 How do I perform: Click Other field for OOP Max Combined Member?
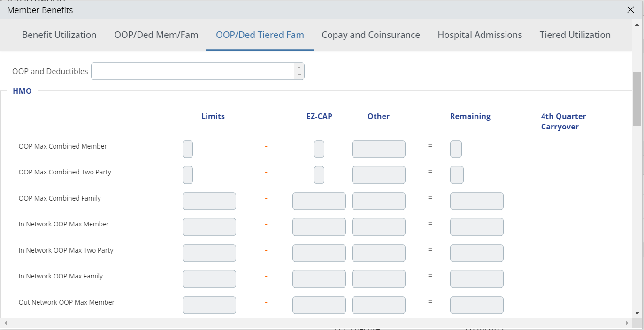click(378, 149)
